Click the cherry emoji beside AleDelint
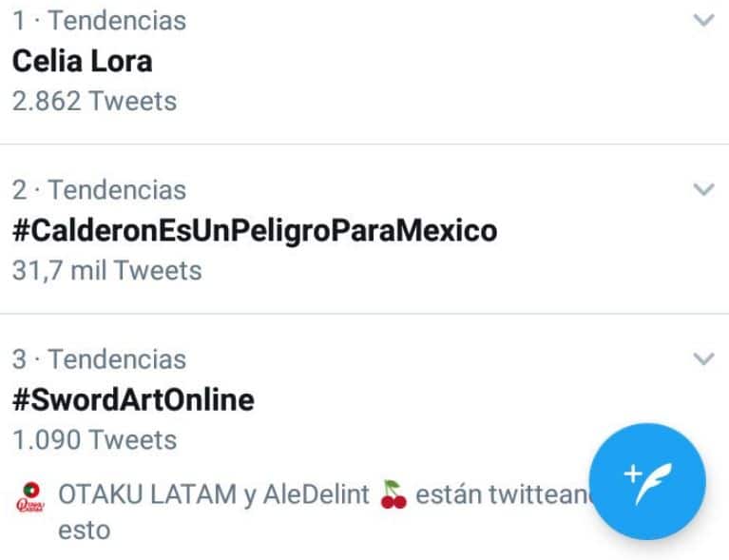The image size is (729, 560). 393,494
